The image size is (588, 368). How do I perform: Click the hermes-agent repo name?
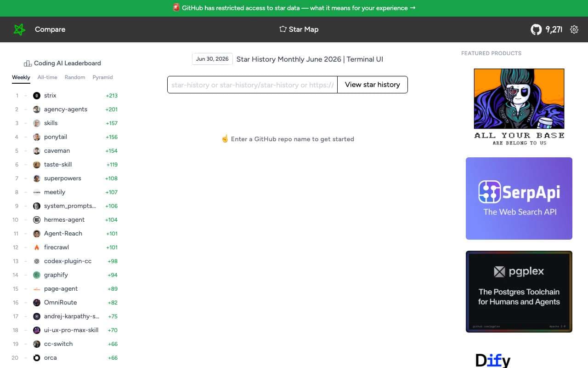pos(64,220)
